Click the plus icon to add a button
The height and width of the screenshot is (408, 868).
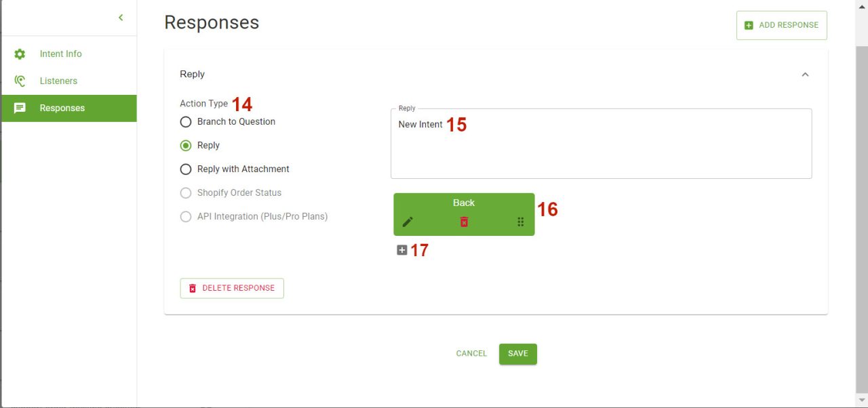[402, 250]
